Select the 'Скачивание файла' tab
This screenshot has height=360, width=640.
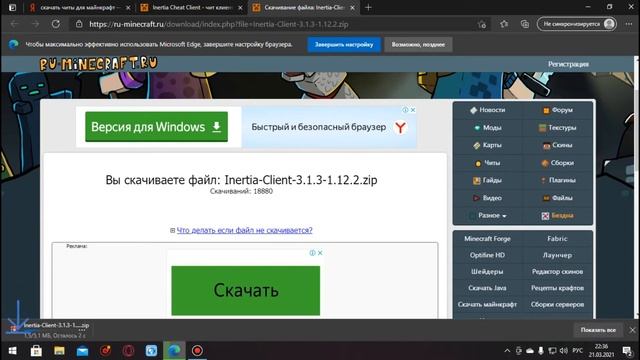303,7
